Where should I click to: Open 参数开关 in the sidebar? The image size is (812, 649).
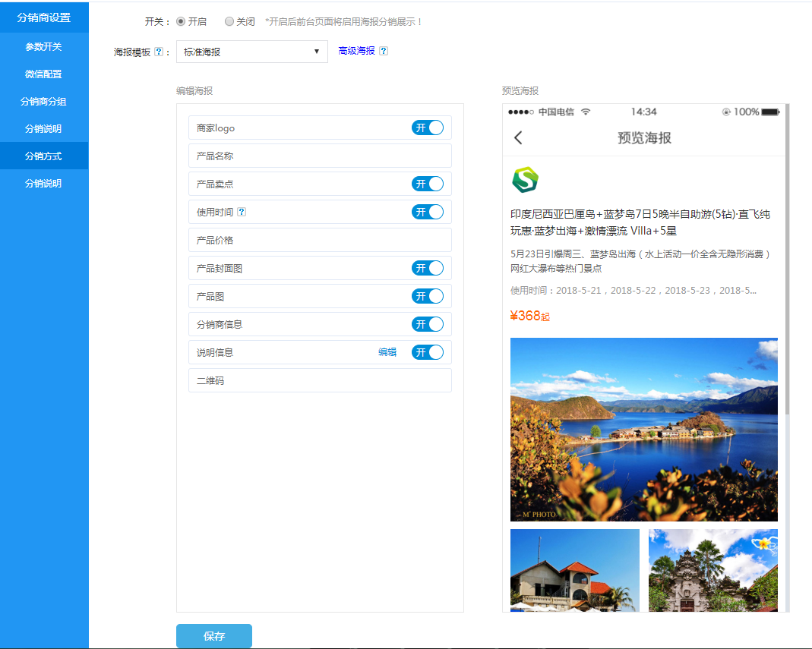[x=44, y=46]
